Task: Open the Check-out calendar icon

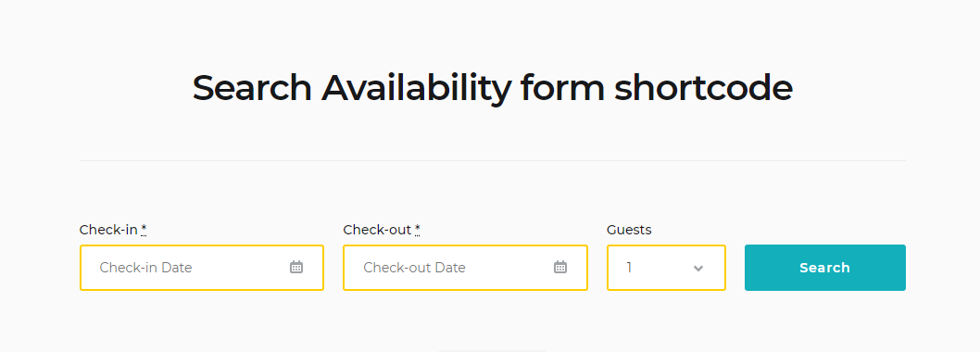Action: tap(560, 268)
